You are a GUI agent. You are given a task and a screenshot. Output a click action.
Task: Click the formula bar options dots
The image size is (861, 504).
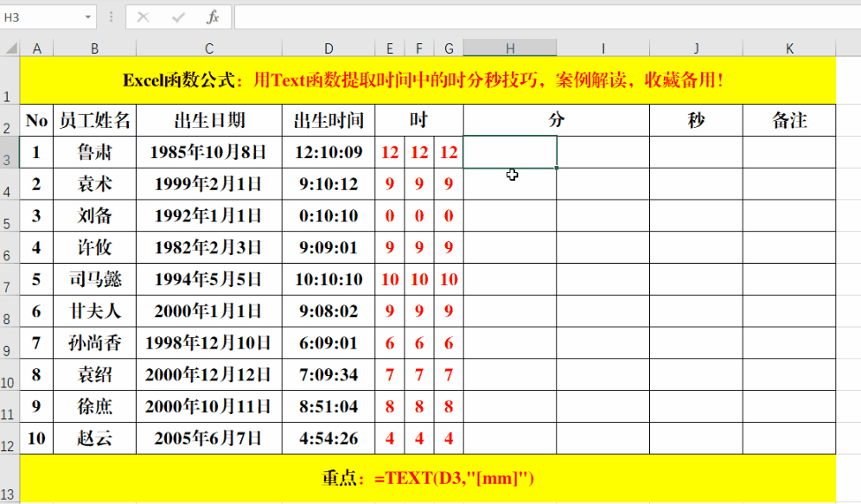[111, 17]
